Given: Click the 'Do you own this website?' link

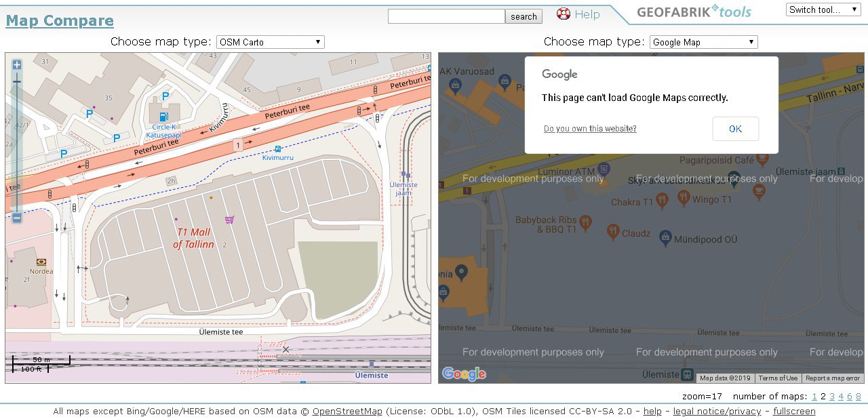Looking at the screenshot, I should click(590, 129).
